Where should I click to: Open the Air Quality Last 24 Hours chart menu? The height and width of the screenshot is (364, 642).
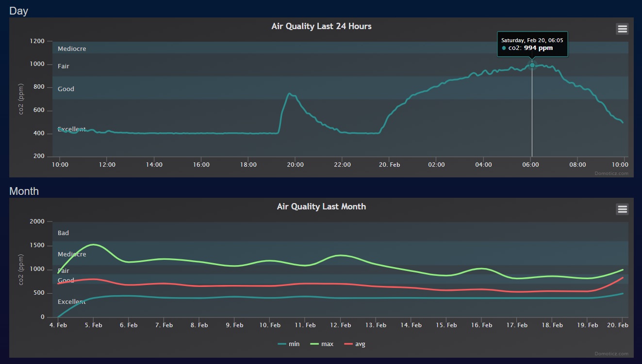(622, 29)
